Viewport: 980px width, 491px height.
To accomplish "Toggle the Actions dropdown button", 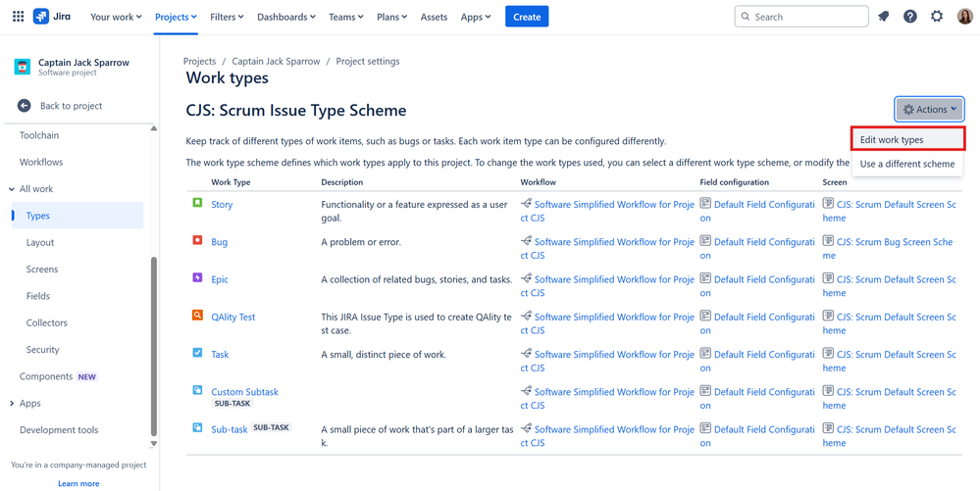I will [x=929, y=110].
